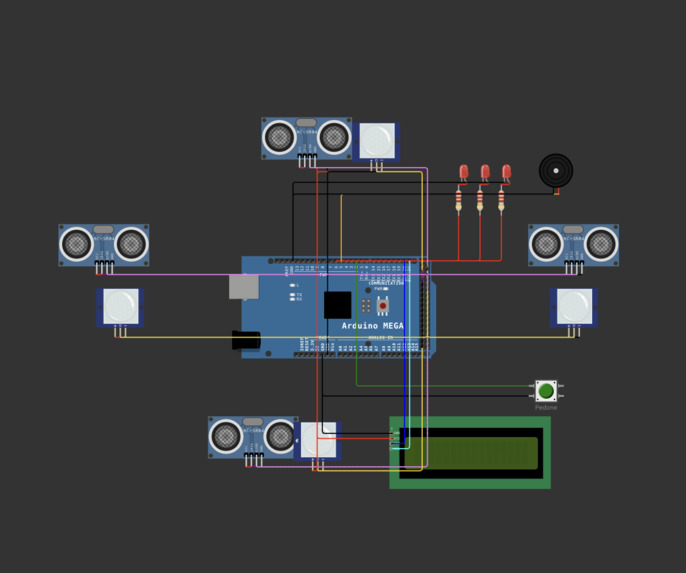
Task: Click the black microcontroller chip on Arduino
Action: tap(337, 305)
